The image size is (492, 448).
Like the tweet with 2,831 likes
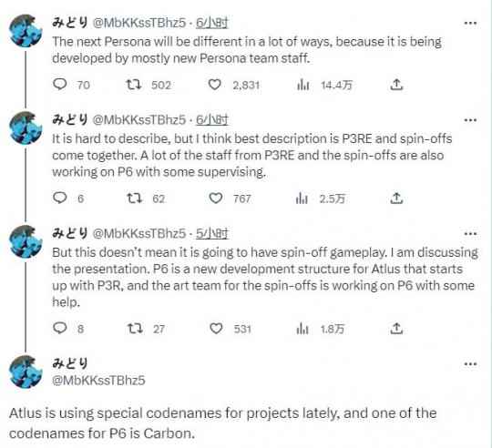(215, 85)
